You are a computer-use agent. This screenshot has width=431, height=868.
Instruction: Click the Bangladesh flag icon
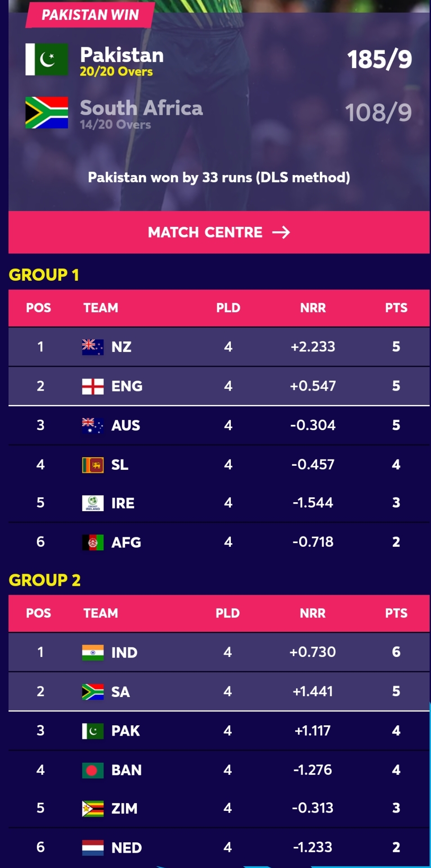(x=93, y=770)
